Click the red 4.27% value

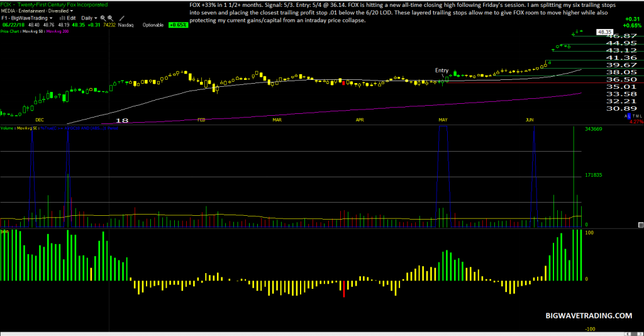[x=636, y=121]
